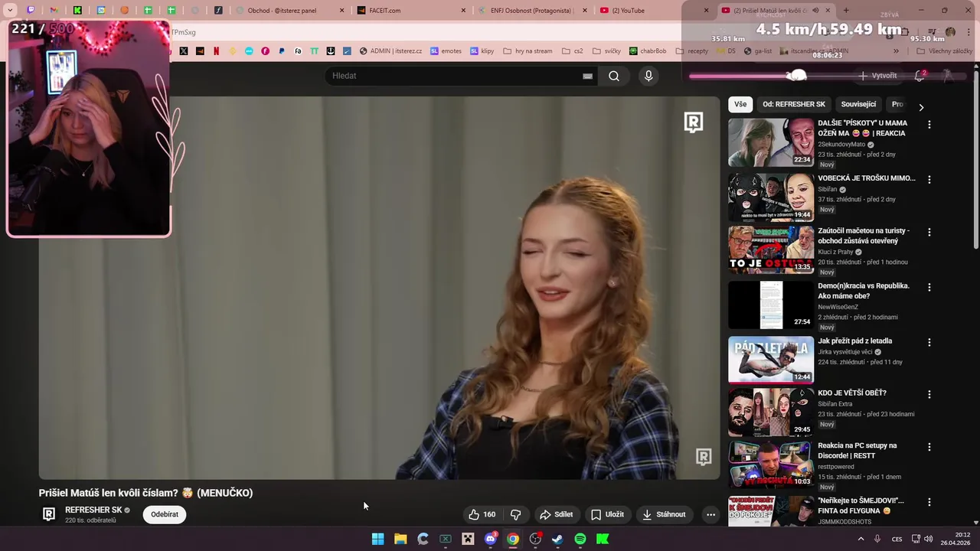Screen dimensions: 980x551
Task: Play Jak přežít pád z letadla thumbnail
Action: (771, 360)
